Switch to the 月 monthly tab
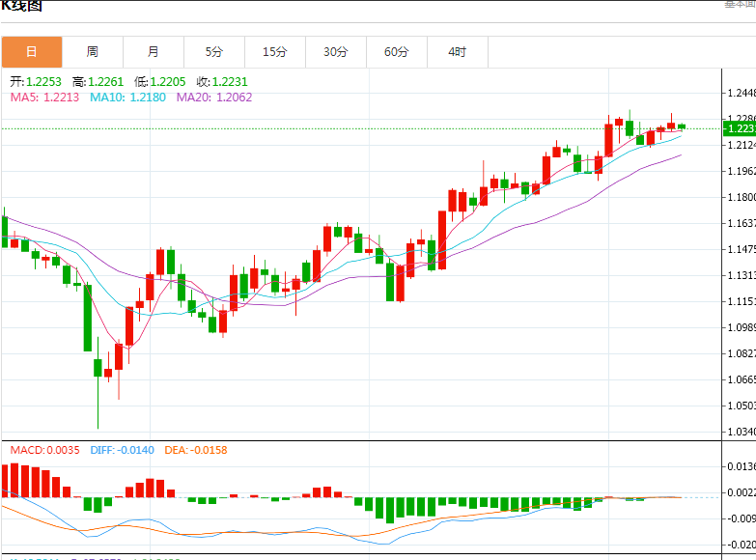Screen dimensions: 756x560 point(154,52)
